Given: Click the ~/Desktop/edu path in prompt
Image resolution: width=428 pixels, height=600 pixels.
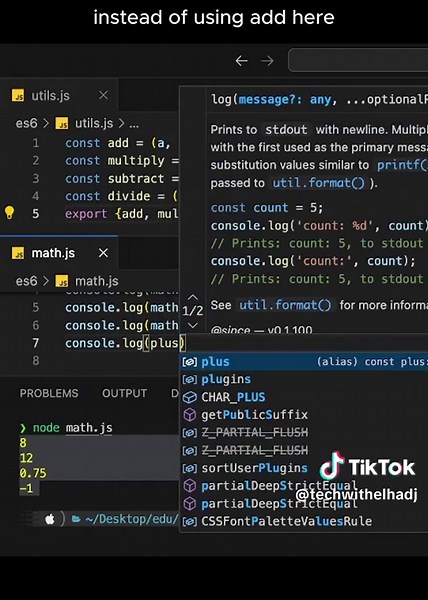Looking at the screenshot, I should (131, 519).
